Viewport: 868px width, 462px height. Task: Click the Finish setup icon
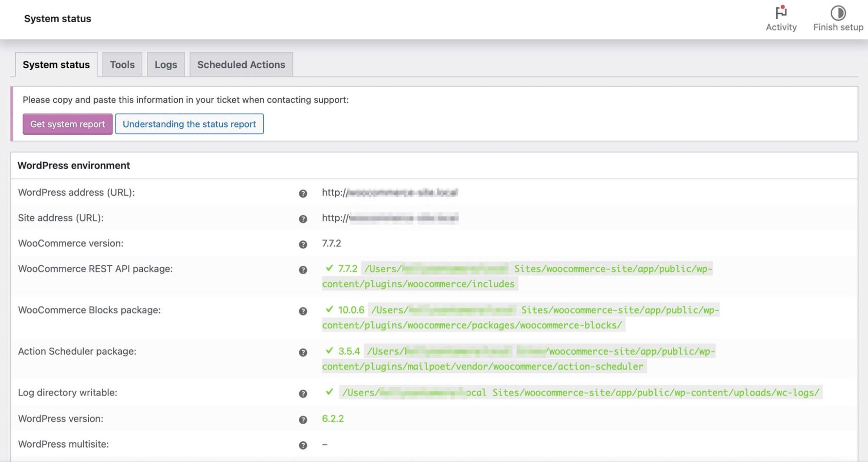(837, 17)
